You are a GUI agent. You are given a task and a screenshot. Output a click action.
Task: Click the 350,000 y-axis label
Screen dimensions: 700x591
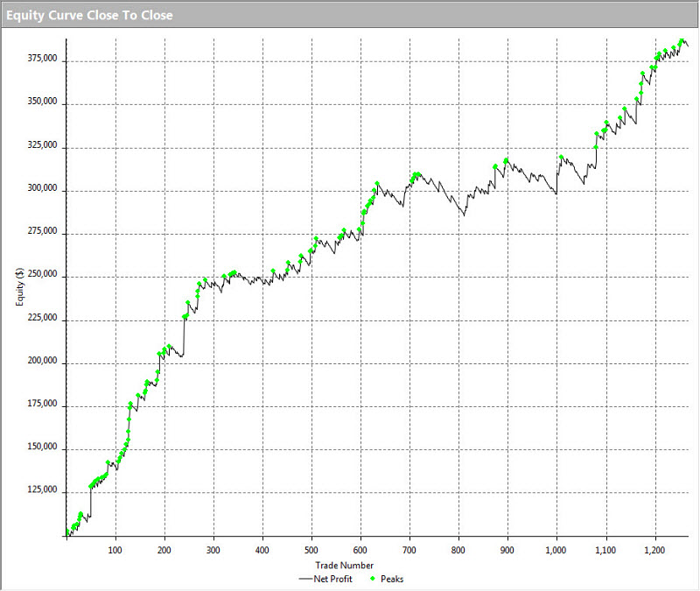[42, 102]
